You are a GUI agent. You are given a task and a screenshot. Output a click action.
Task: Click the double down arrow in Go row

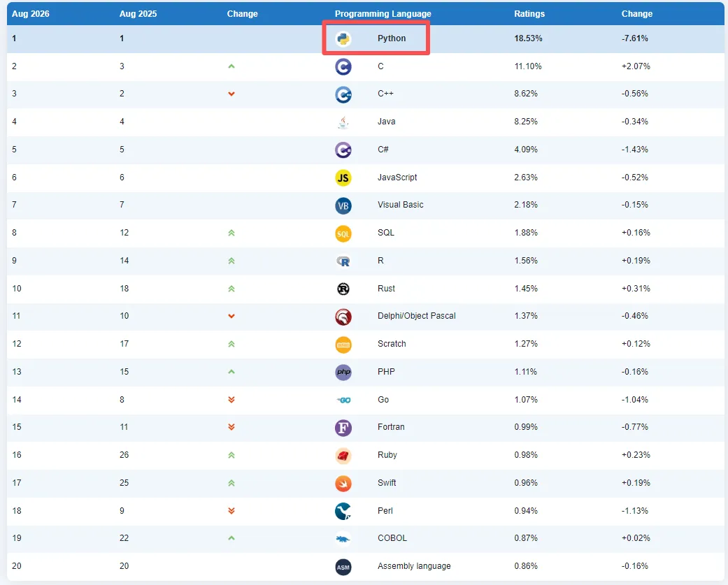(231, 399)
